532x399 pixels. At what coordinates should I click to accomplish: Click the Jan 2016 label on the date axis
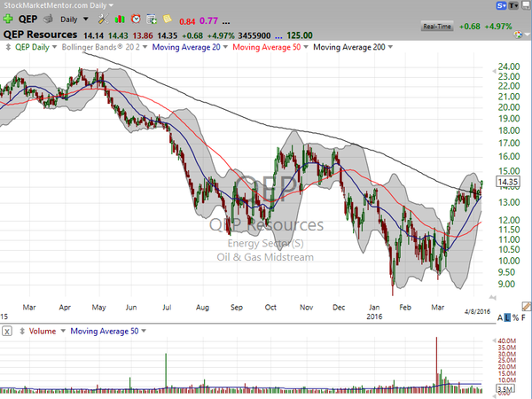pos(374,312)
